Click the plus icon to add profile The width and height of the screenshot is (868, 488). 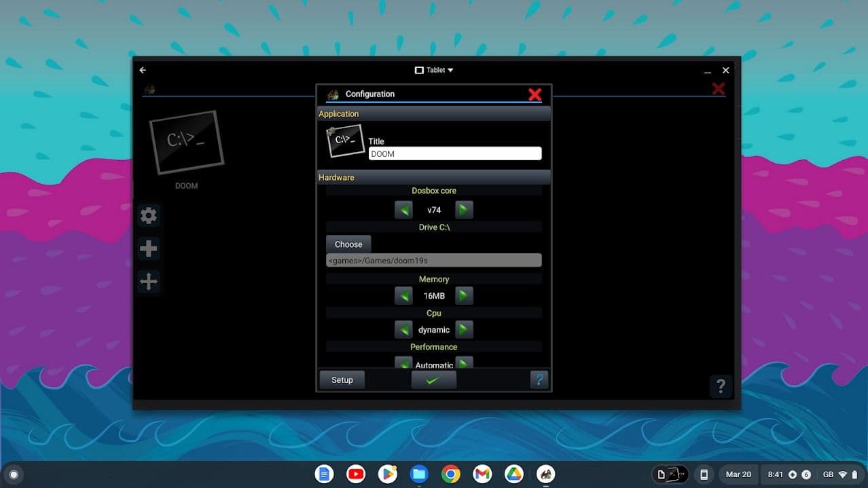point(148,248)
